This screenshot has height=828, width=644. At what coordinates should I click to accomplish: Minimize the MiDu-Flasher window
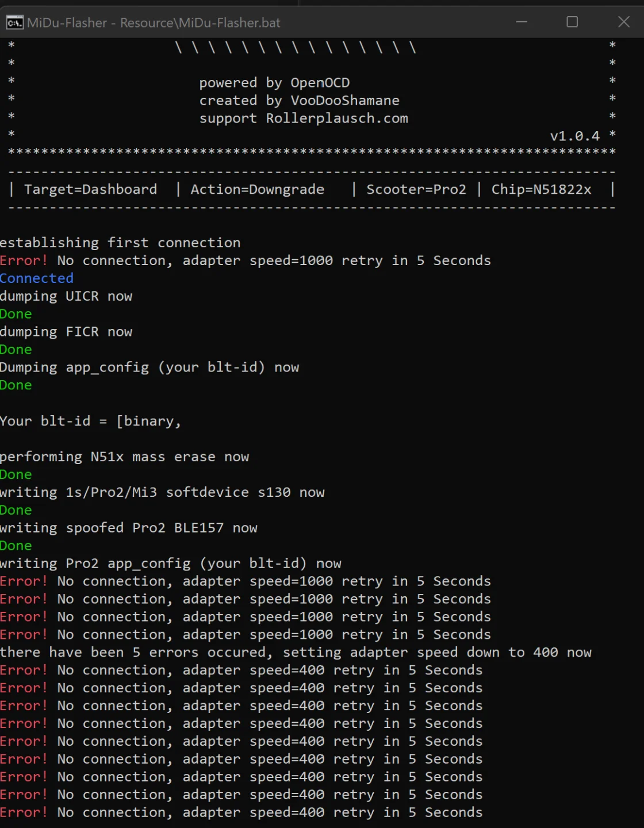[x=522, y=22]
